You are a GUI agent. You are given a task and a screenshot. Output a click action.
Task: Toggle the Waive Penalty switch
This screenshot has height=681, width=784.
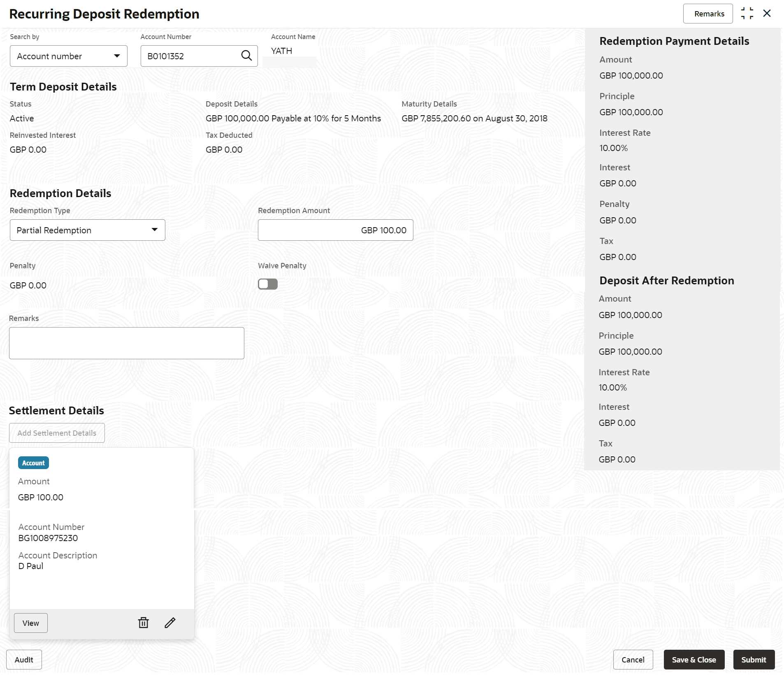click(268, 284)
